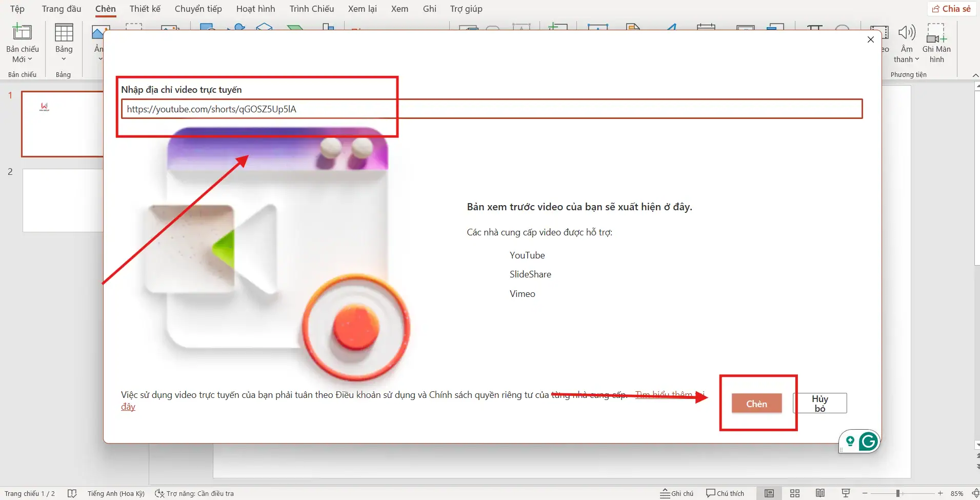
Task: Collapse the ribbon with the chevron arrow
Action: [x=976, y=75]
